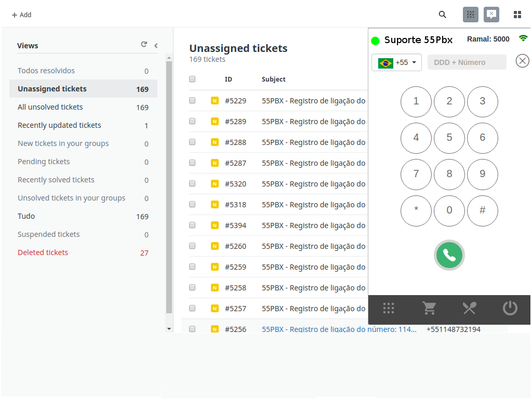Click the Add button
This screenshot has height=399, width=532.
click(x=22, y=15)
